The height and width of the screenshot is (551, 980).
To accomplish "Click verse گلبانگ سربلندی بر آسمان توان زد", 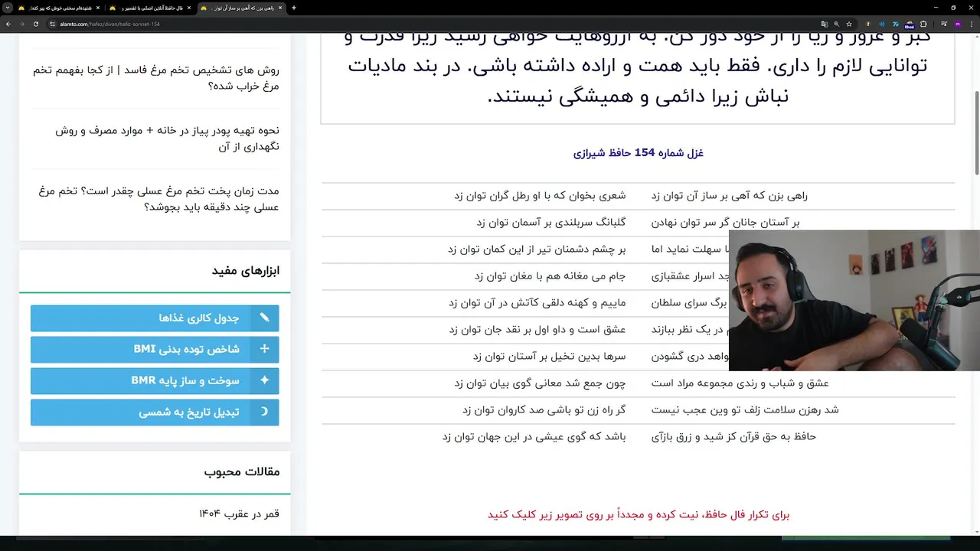I will coord(551,223).
